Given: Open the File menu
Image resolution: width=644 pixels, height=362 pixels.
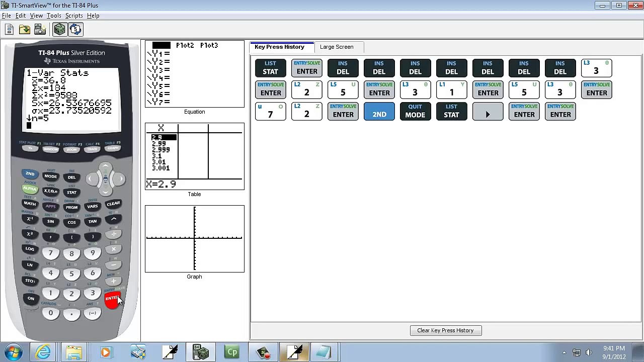Looking at the screenshot, I should [7, 16].
